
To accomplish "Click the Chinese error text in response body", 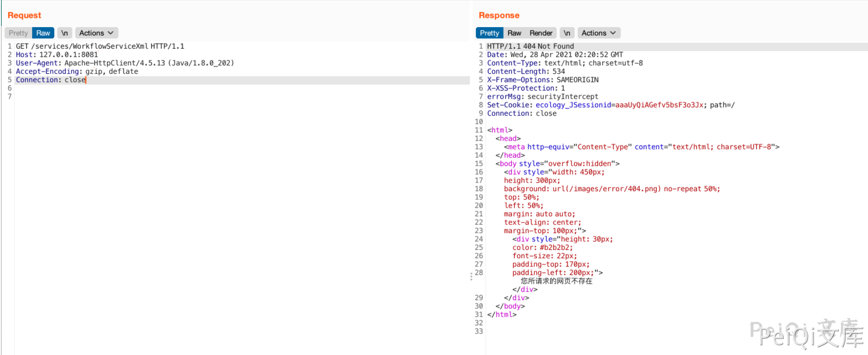I will (x=556, y=281).
